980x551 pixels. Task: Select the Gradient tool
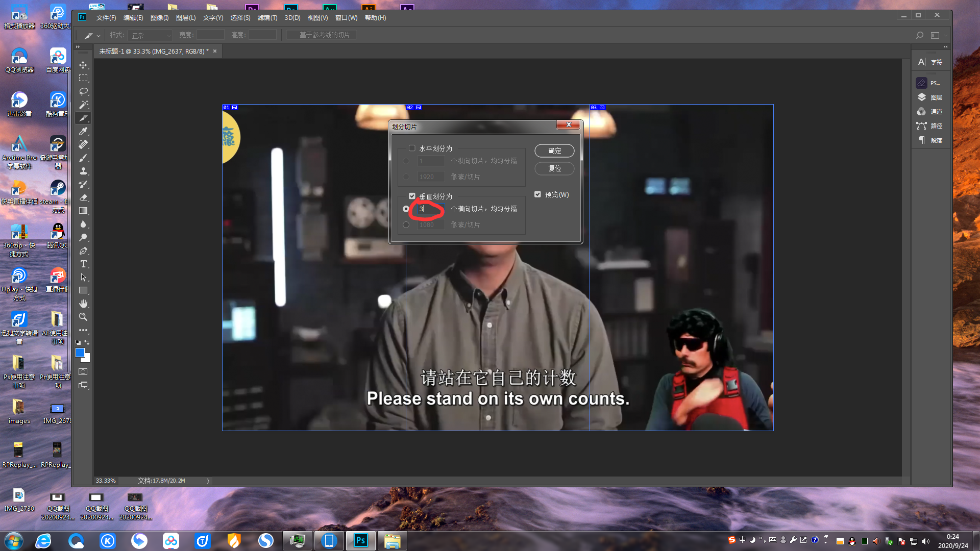pyautogui.click(x=83, y=211)
